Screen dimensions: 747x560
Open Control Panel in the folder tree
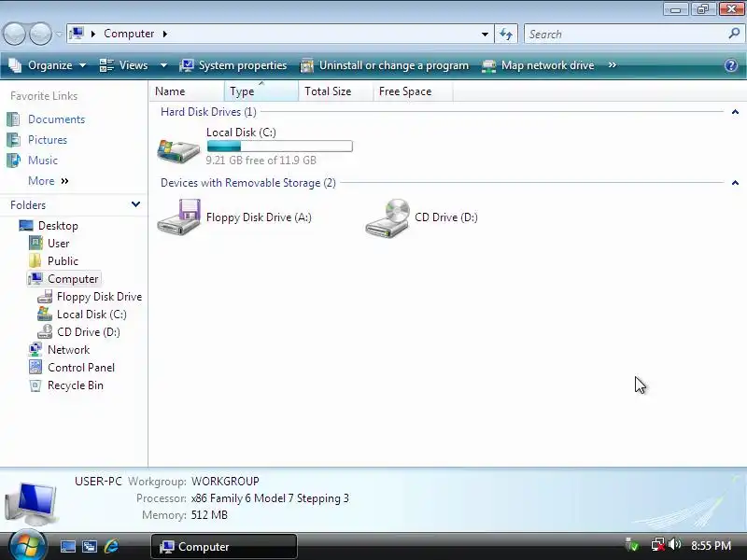(x=81, y=368)
